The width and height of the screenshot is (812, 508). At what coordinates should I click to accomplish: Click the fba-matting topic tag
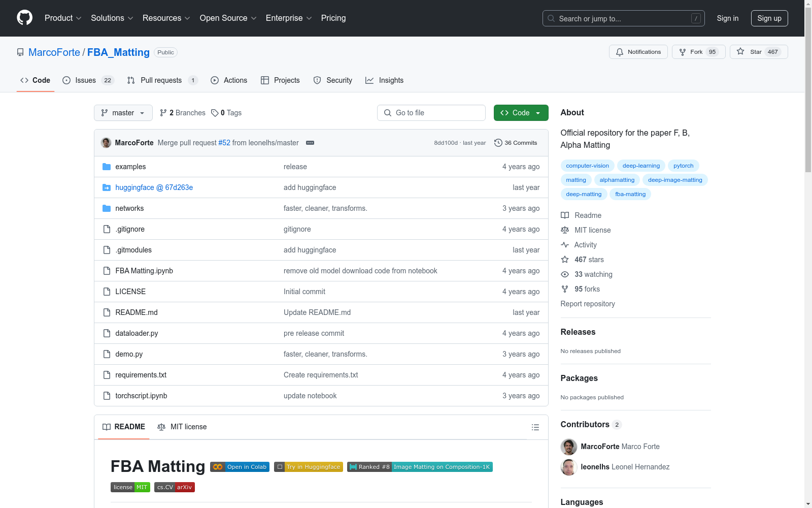click(630, 194)
